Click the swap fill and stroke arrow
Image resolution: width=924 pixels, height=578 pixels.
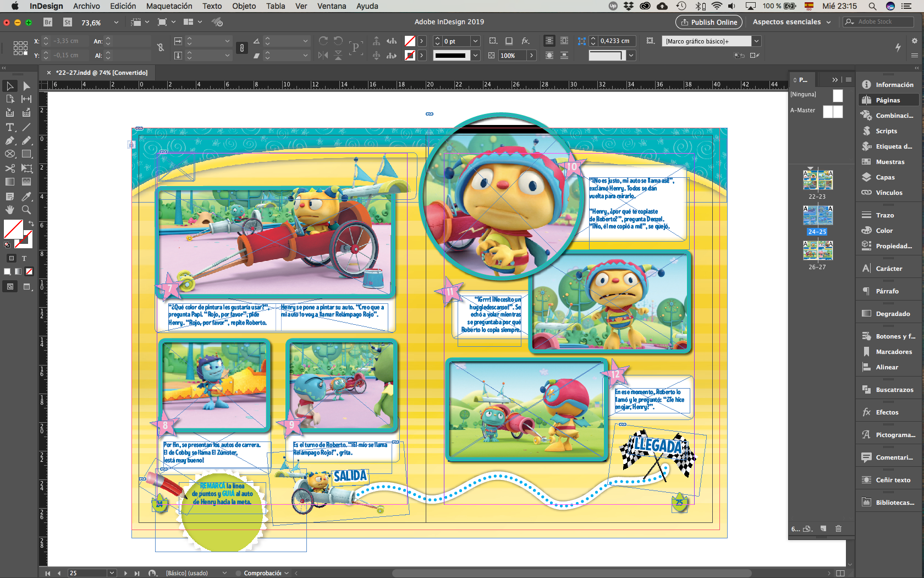pyautogui.click(x=31, y=223)
